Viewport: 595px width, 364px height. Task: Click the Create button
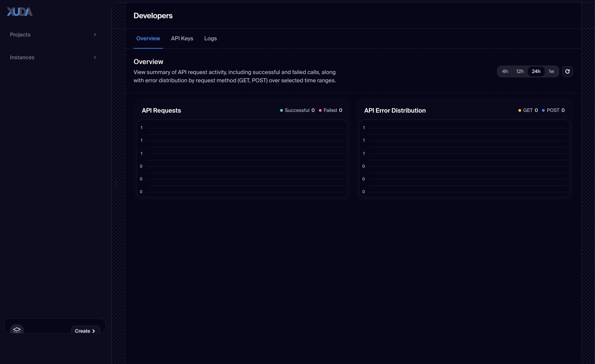tap(85, 330)
